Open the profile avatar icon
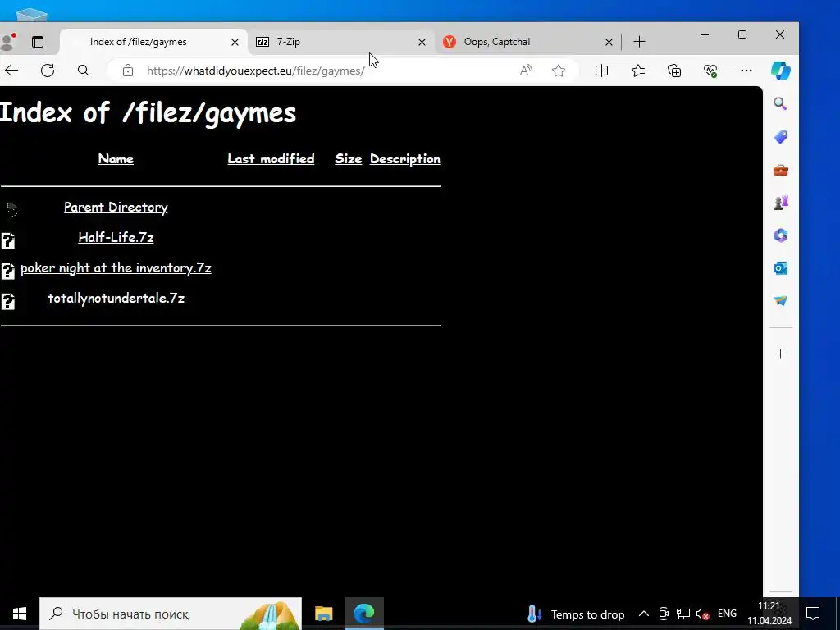 7,42
